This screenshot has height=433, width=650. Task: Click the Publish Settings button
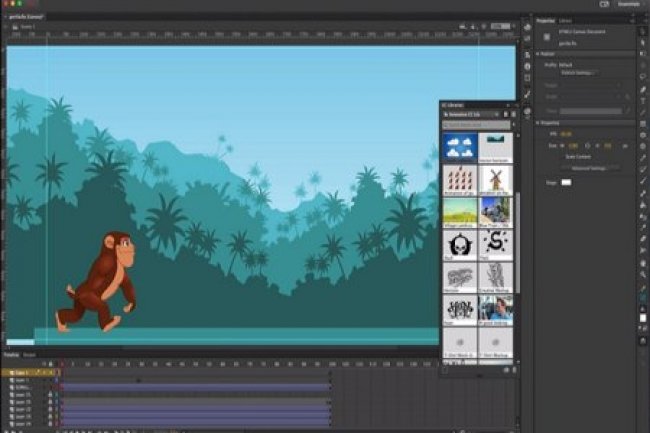click(580, 72)
